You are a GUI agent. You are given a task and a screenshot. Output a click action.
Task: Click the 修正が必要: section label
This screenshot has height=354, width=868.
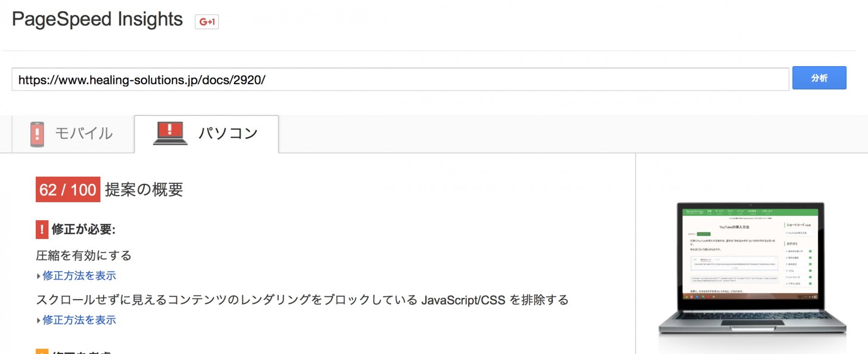pyautogui.click(x=83, y=229)
